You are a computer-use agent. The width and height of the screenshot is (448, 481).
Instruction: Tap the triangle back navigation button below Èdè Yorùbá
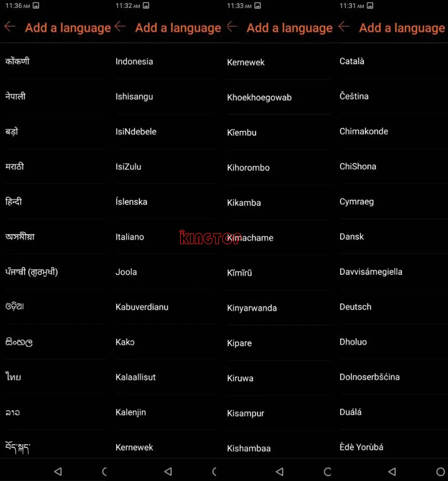[392, 471]
